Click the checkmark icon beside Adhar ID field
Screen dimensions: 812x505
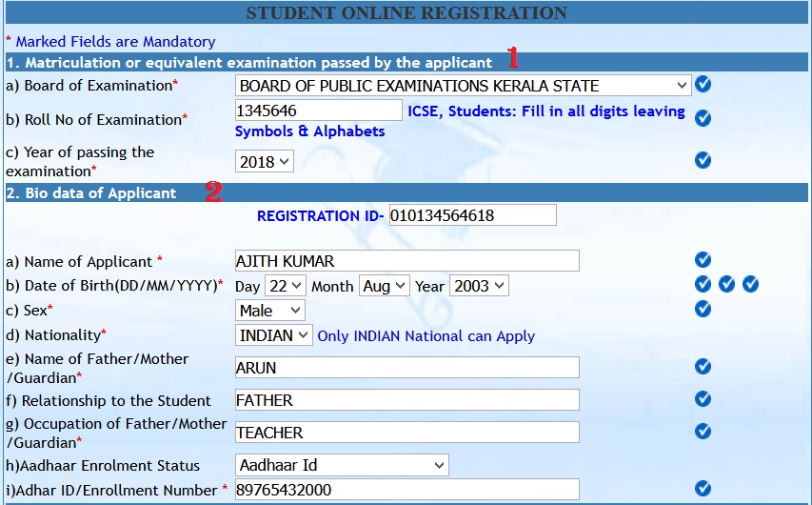click(703, 489)
